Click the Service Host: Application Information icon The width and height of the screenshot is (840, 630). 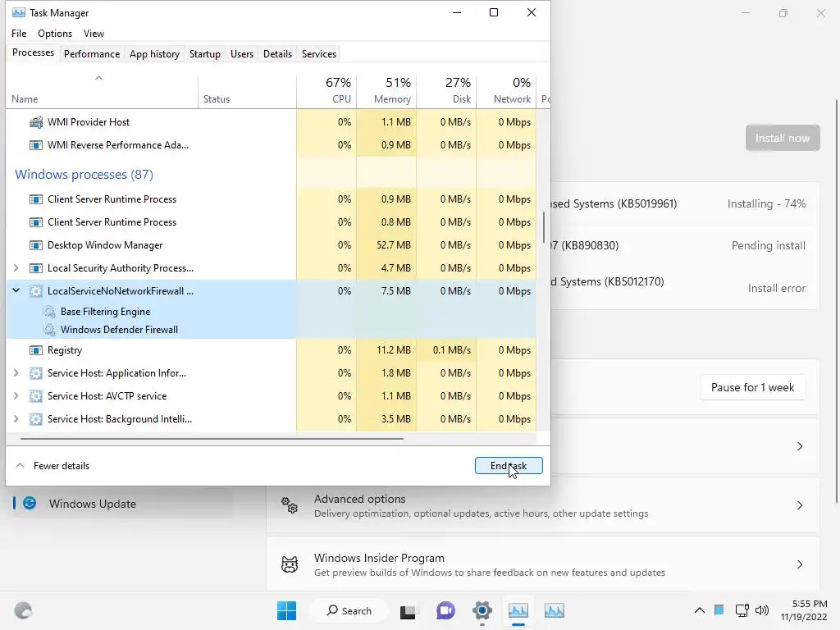[36, 373]
